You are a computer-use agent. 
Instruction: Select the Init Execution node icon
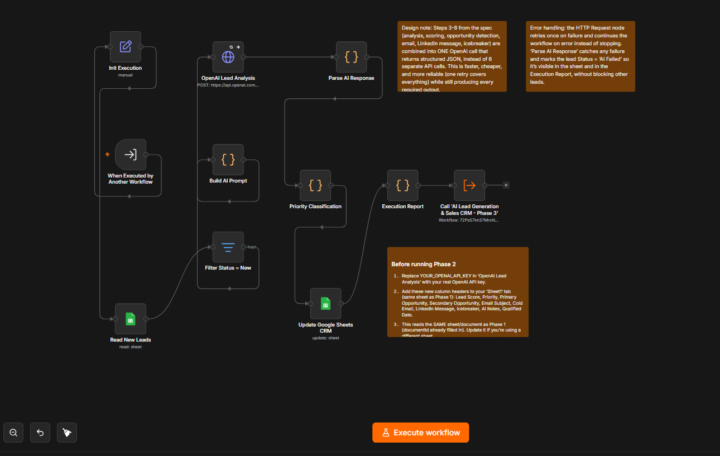125,46
